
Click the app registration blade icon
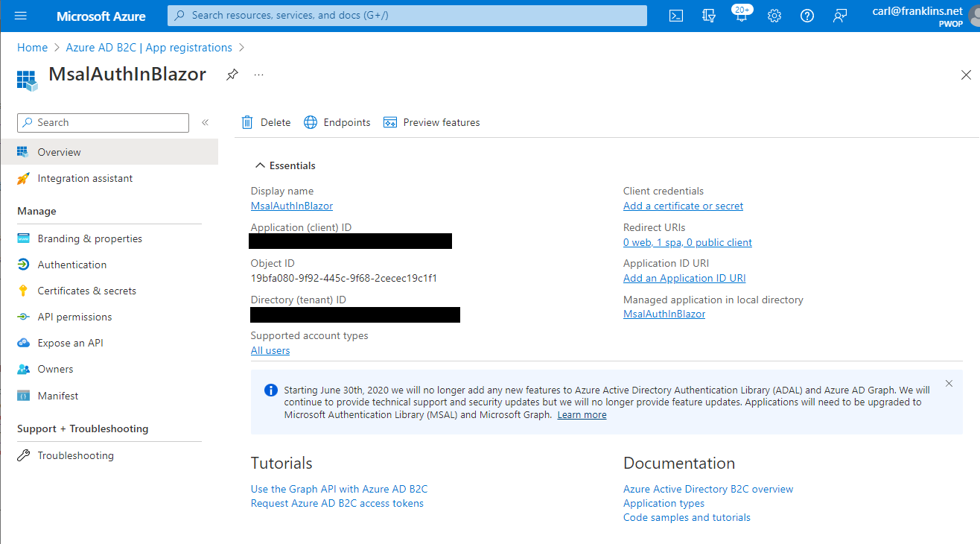(27, 80)
